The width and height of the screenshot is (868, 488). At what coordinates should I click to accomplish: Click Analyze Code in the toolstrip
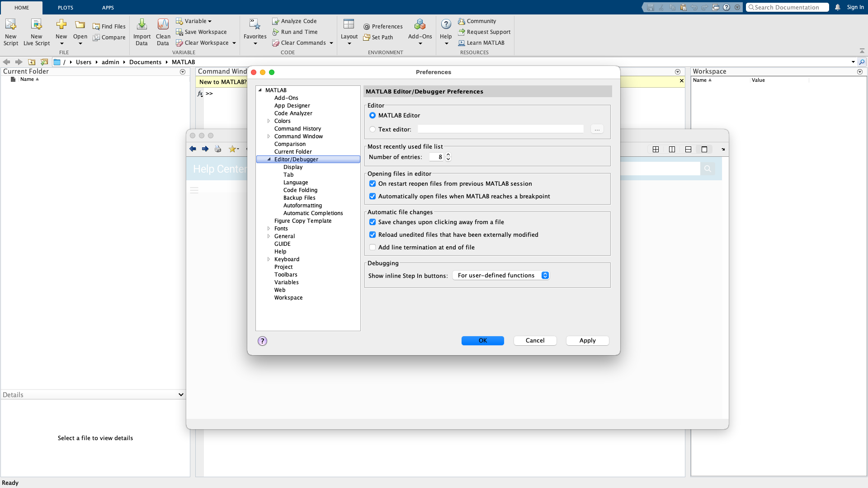pos(294,21)
